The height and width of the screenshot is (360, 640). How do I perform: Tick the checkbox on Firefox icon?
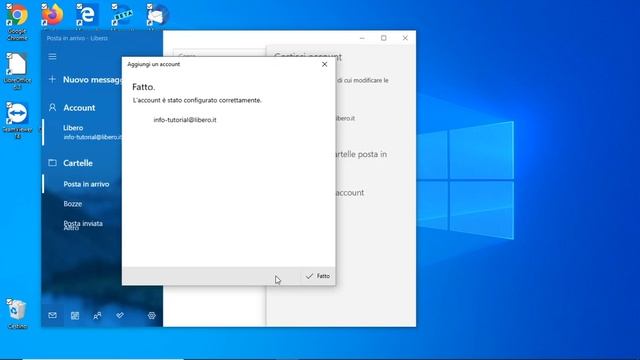point(44,7)
